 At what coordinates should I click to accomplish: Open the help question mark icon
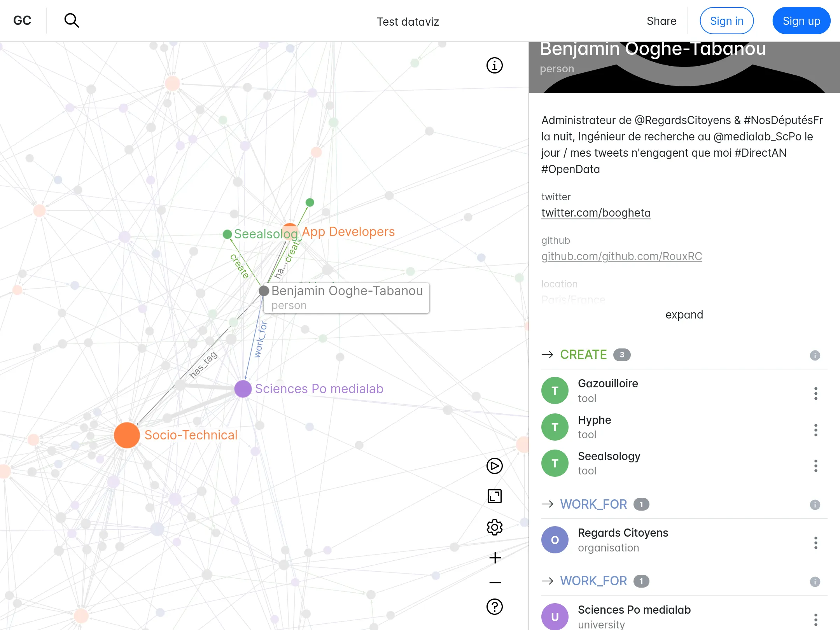pyautogui.click(x=495, y=607)
